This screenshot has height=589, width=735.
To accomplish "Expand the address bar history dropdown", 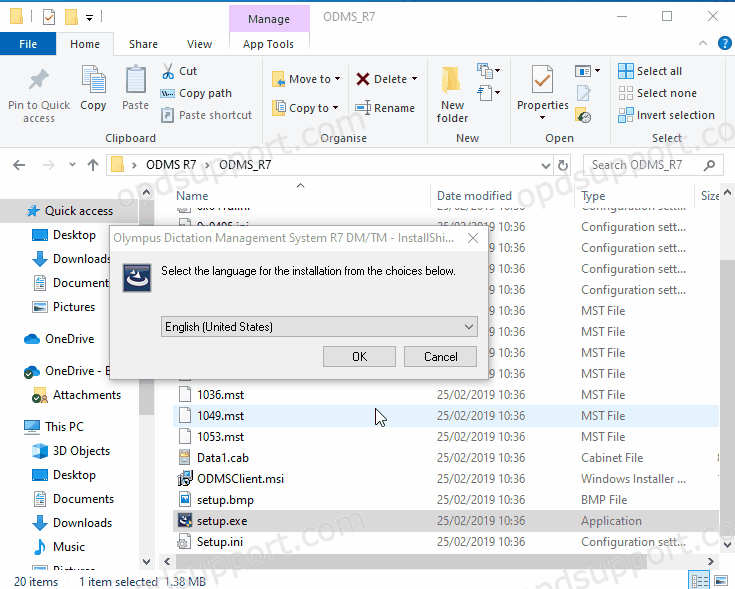I will [x=546, y=165].
